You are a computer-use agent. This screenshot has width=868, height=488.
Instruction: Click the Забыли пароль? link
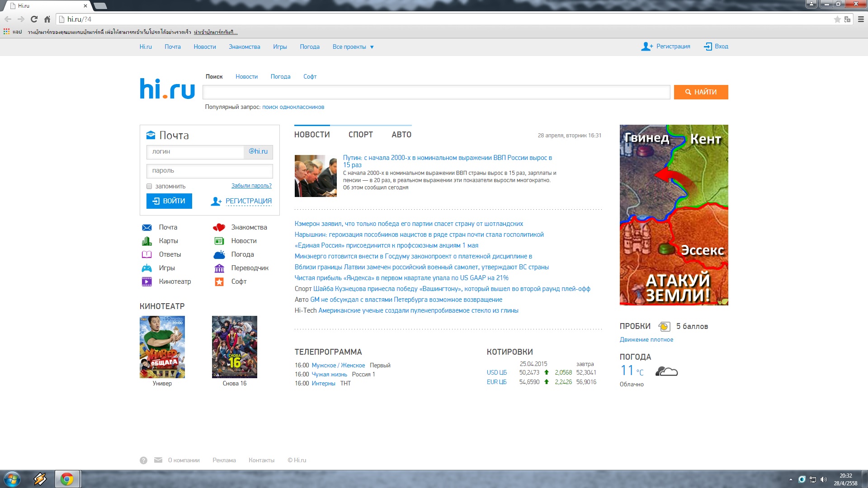[251, 186]
